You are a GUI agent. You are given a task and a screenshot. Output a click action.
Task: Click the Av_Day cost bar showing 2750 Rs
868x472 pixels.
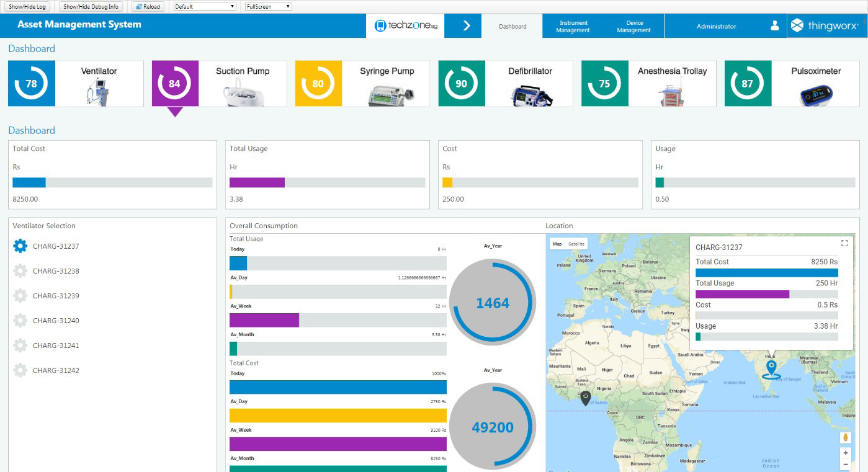click(x=338, y=416)
